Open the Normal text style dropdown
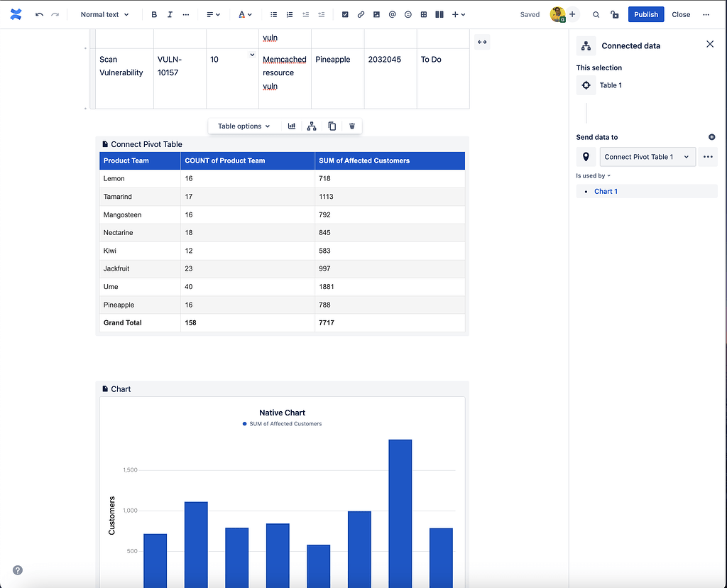 click(104, 14)
